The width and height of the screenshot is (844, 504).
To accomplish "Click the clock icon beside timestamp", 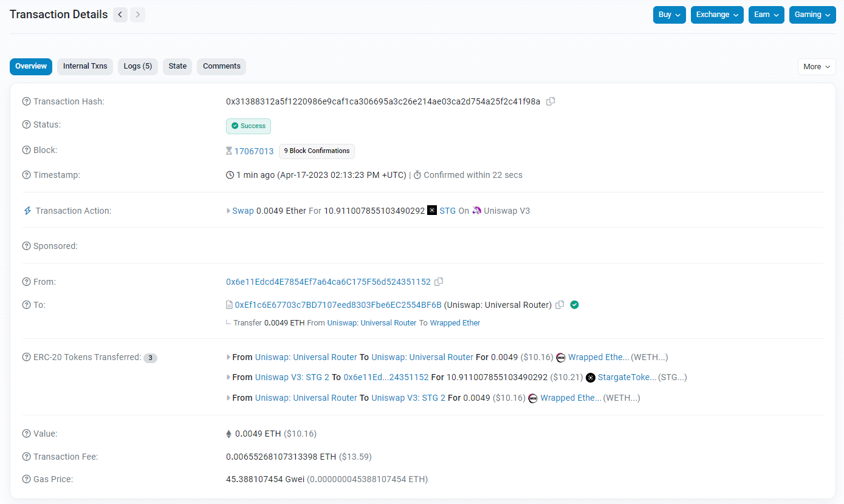I will coord(230,175).
